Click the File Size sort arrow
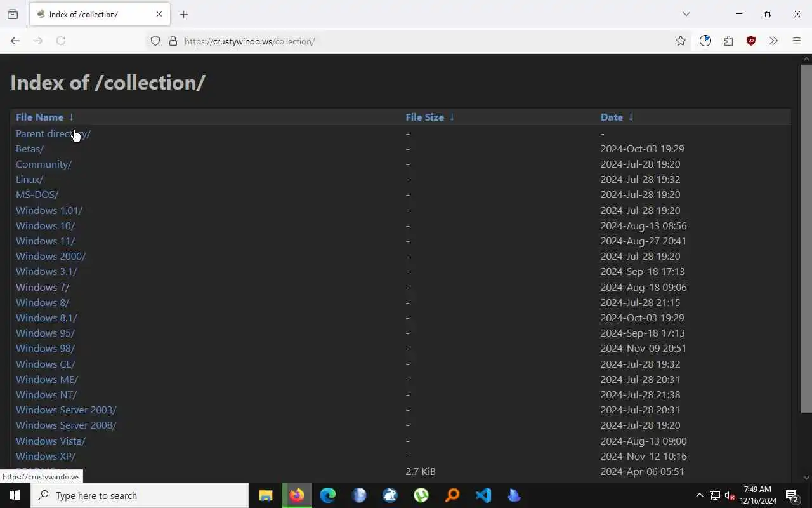Viewport: 812px width, 508px height. (x=452, y=117)
